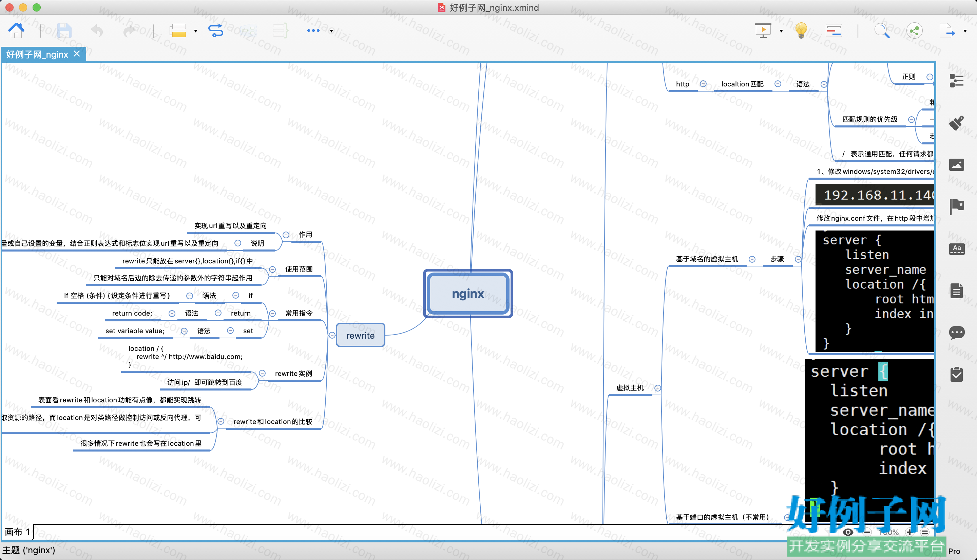Collapse the rewrite branch
977x560 pixels.
tap(332, 335)
